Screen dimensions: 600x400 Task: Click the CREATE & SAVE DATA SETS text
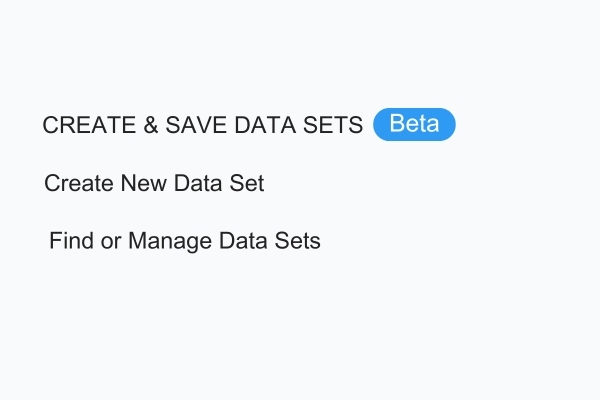(x=203, y=126)
